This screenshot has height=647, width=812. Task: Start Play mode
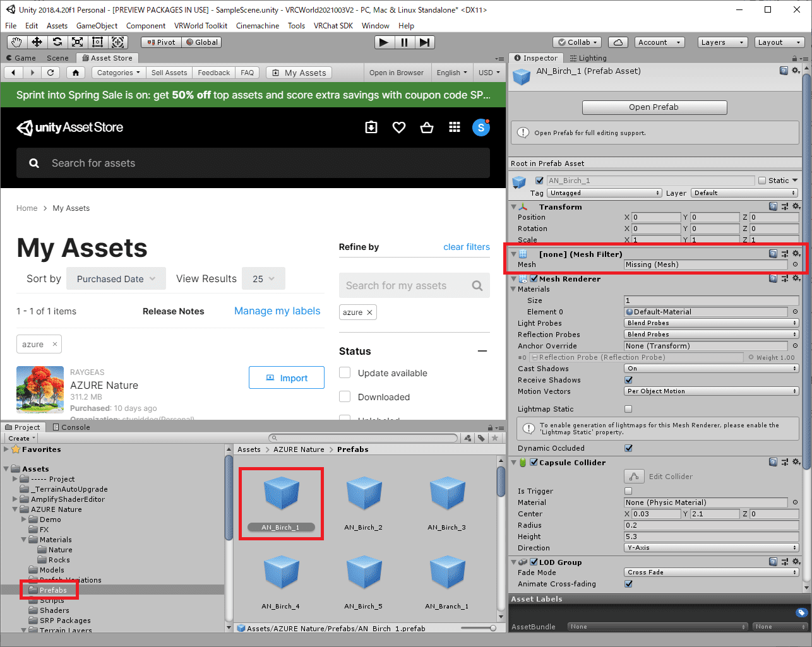click(x=384, y=42)
